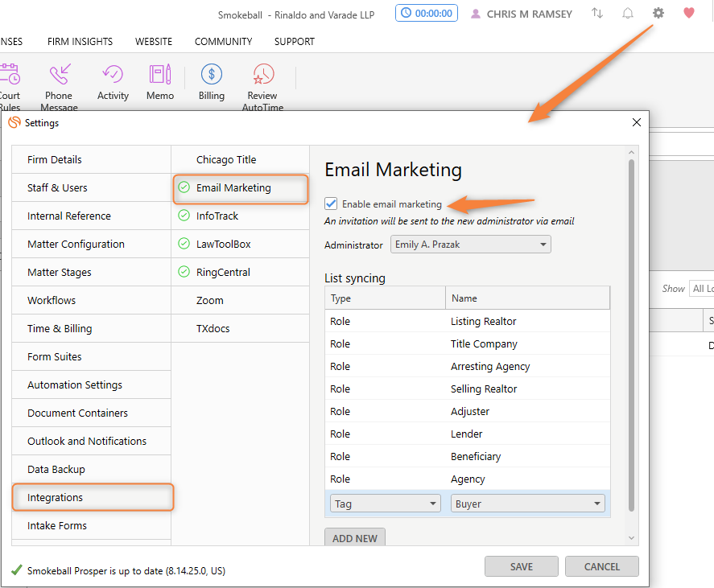Click ADD NEW list sync button
This screenshot has width=714, height=588.
point(355,537)
